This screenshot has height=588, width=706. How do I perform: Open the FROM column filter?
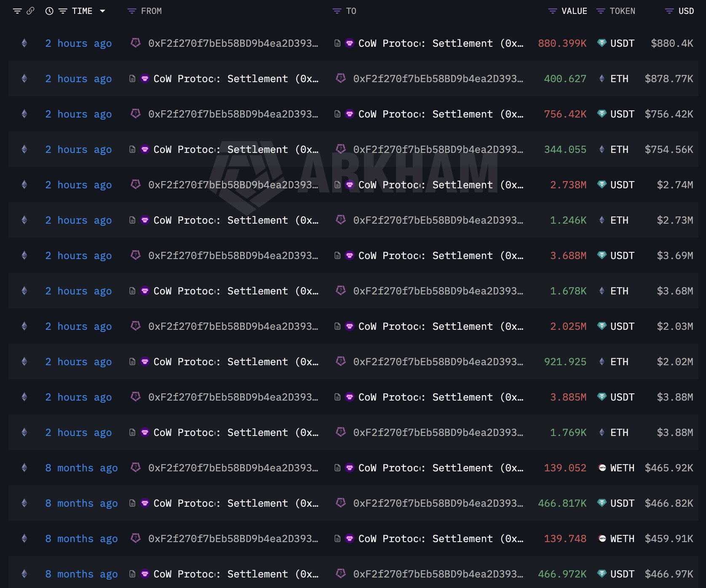[132, 11]
